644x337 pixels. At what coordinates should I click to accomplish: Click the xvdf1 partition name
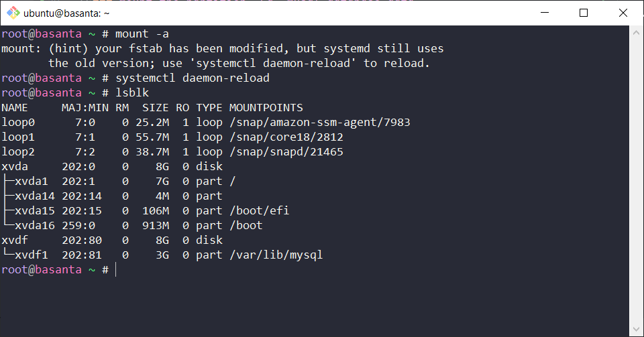click(31, 255)
